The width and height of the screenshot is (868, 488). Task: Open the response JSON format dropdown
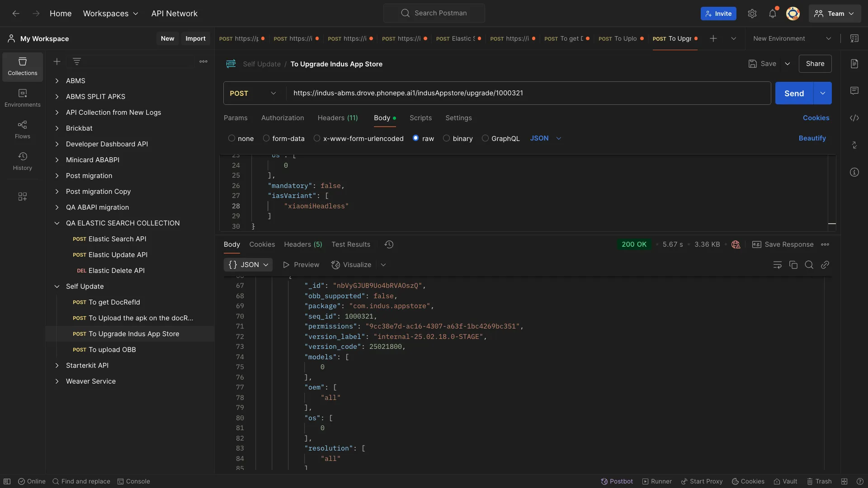(248, 265)
